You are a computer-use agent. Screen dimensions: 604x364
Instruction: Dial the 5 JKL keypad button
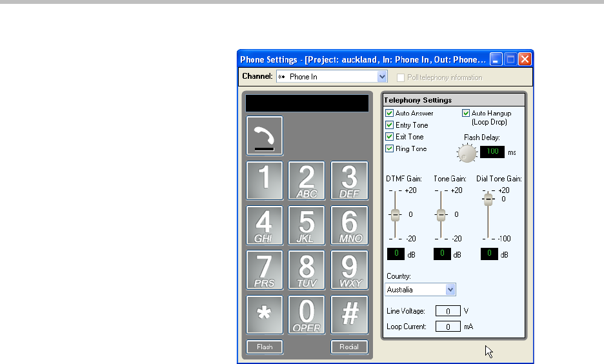point(307,225)
